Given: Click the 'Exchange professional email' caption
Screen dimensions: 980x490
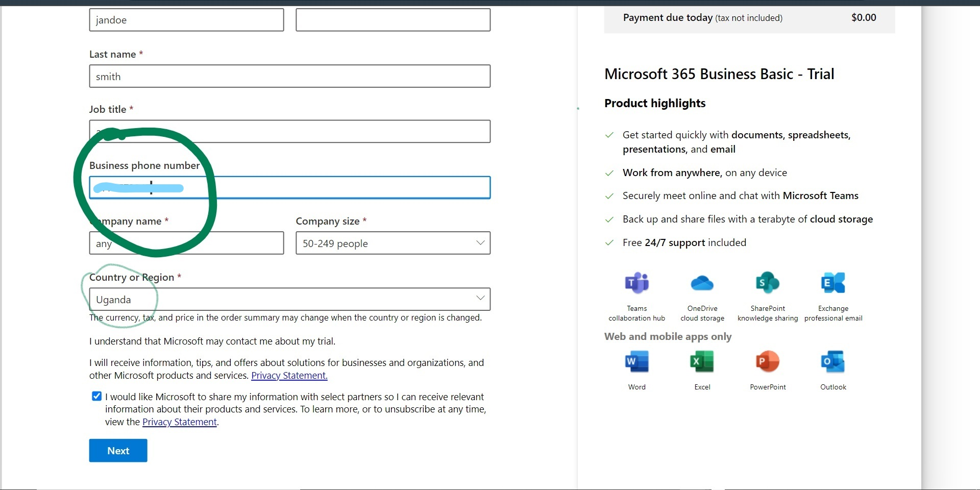Looking at the screenshot, I should [x=833, y=313].
